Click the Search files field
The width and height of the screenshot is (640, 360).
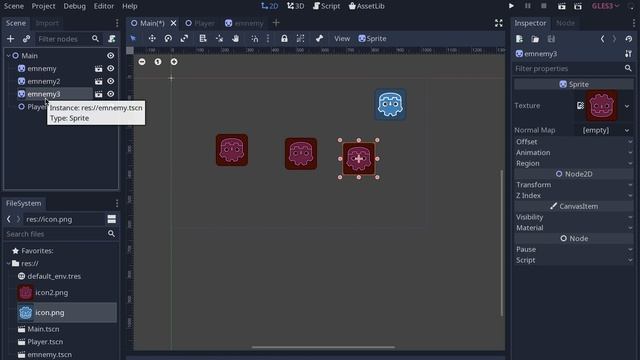(x=60, y=234)
